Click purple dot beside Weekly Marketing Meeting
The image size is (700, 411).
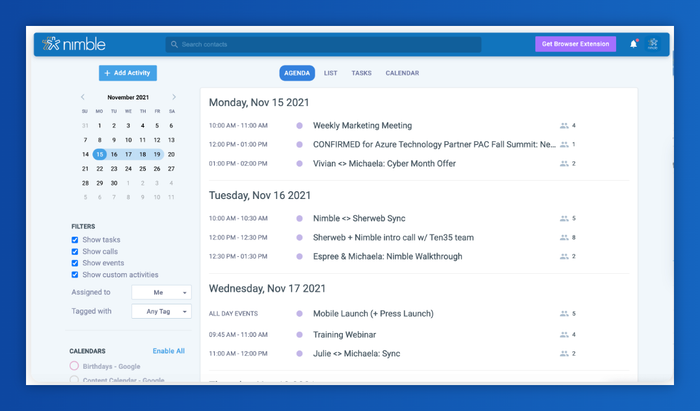300,126
